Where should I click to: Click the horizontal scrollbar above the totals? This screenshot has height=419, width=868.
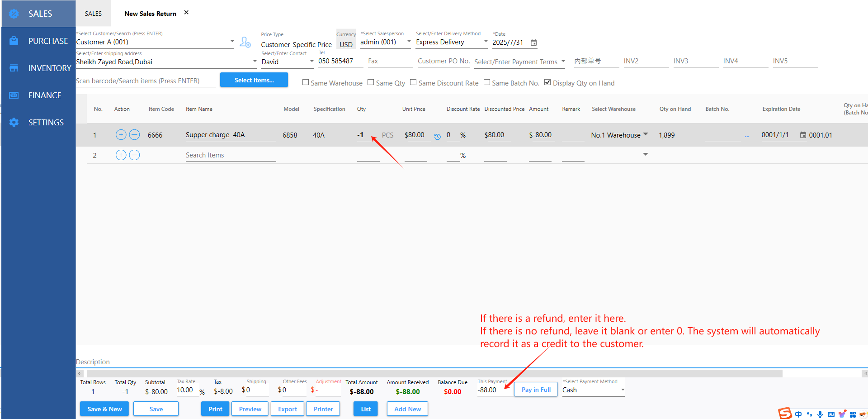pyautogui.click(x=434, y=373)
